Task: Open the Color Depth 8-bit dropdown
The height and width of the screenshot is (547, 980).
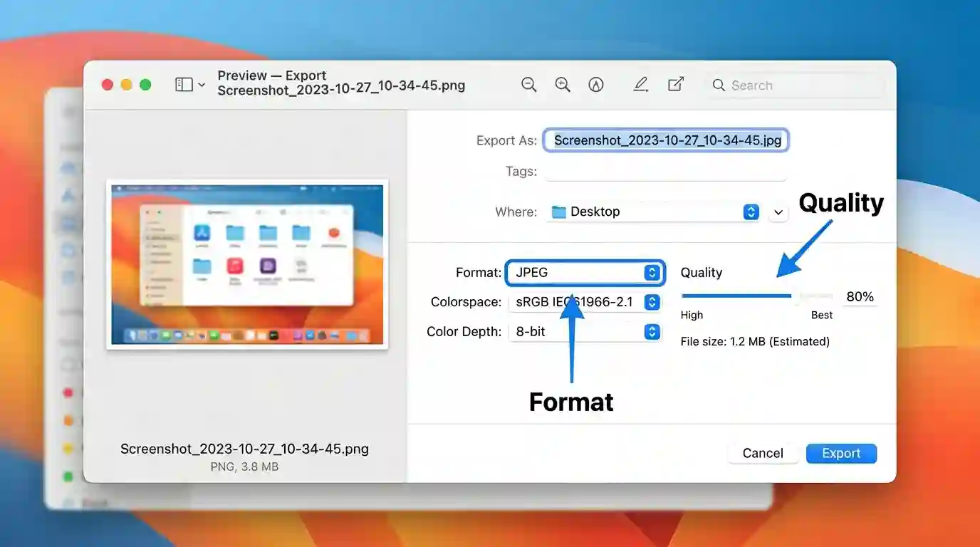Action: click(x=585, y=332)
